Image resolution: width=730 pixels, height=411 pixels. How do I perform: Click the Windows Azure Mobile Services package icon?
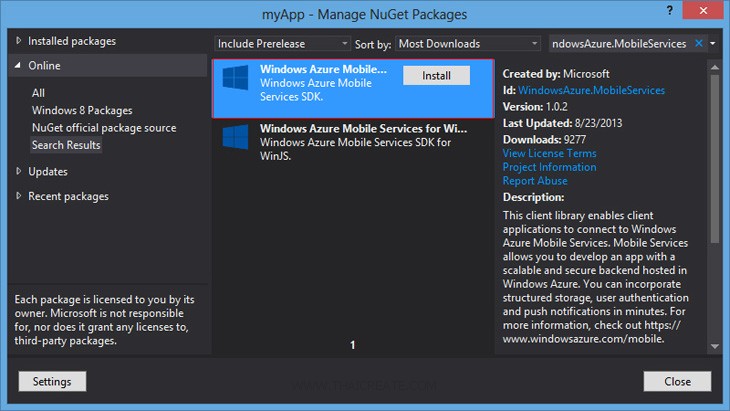(x=236, y=78)
